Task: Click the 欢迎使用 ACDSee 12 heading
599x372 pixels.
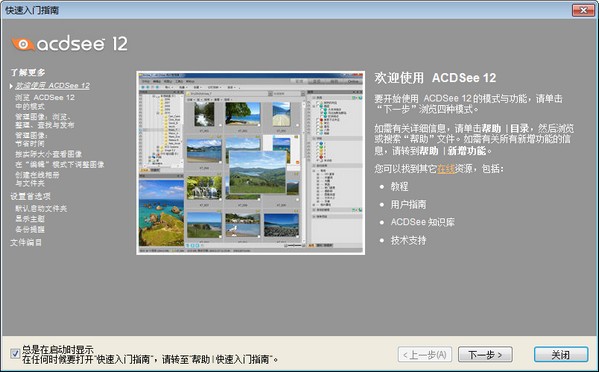Action: click(435, 78)
